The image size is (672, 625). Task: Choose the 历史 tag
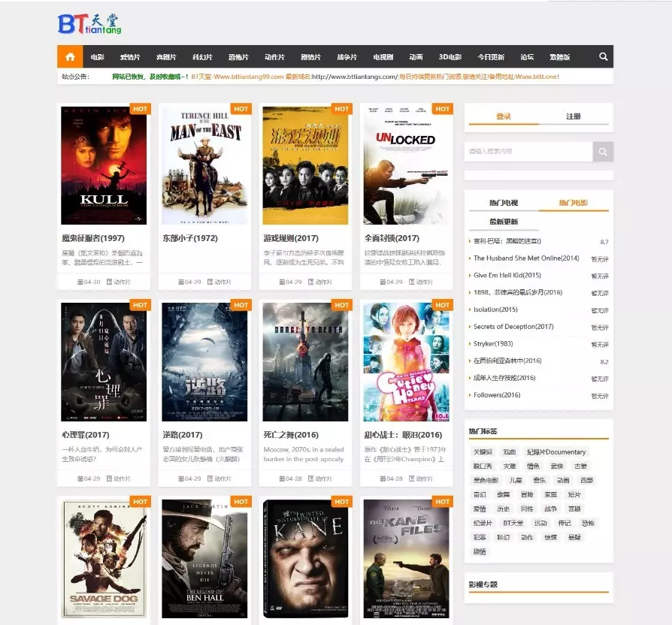coord(504,509)
